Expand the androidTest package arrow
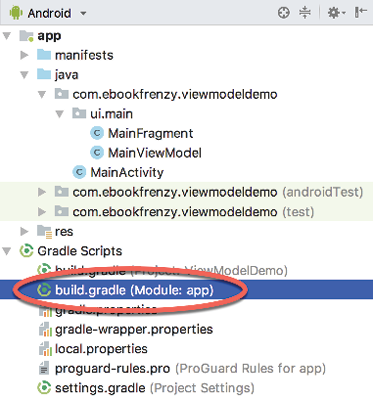The image size is (373, 401). [42, 192]
